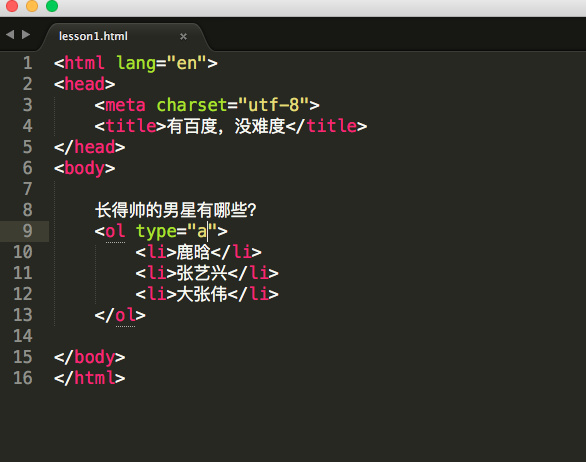The image size is (586, 462).
Task: Click the title text 有百度，没难度
Action: pos(226,126)
